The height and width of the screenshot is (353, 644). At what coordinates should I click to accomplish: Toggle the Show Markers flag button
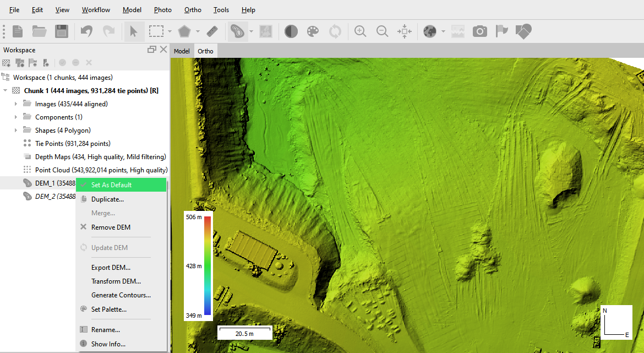coord(501,31)
